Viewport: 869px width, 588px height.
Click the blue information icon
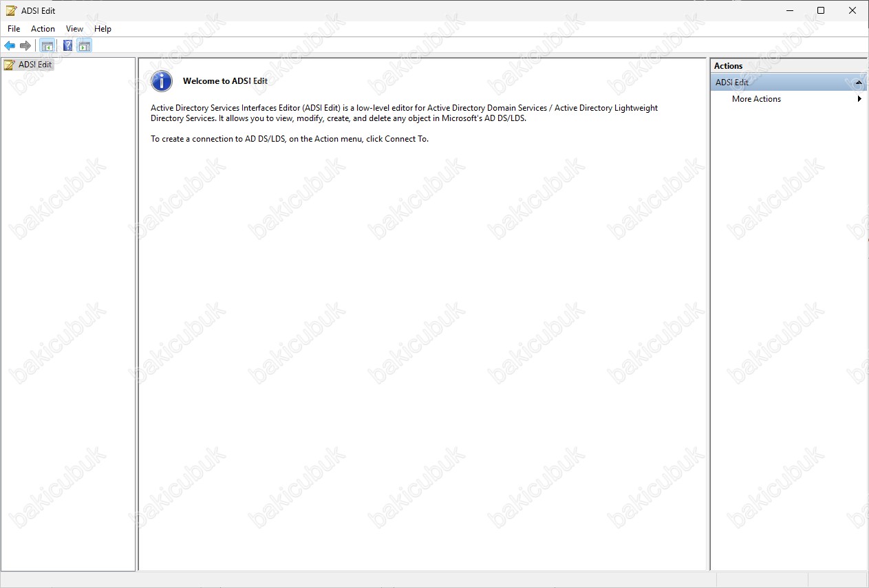click(162, 81)
